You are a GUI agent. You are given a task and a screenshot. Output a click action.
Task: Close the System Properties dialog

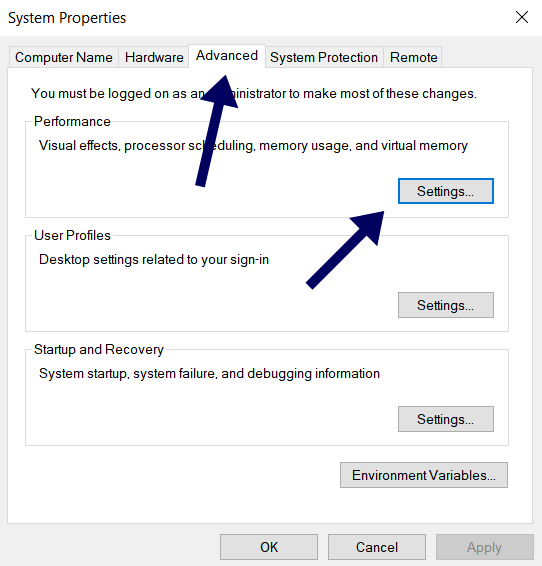[x=522, y=17]
